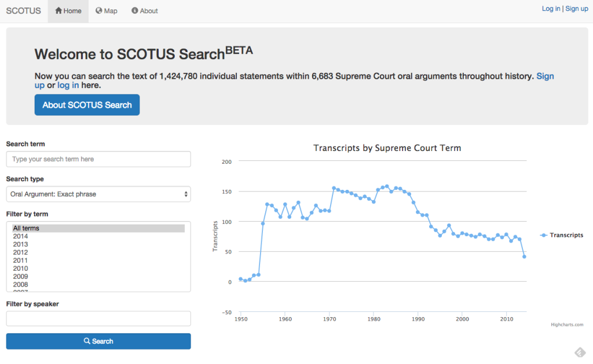Select term 2013 in the filter list

98,244
